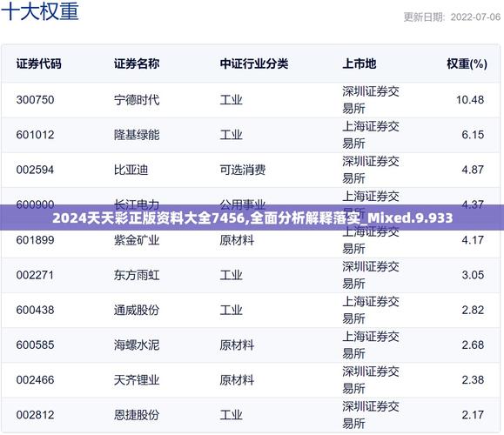Click weight value 4.17
504x435 pixels.
pyautogui.click(x=473, y=240)
